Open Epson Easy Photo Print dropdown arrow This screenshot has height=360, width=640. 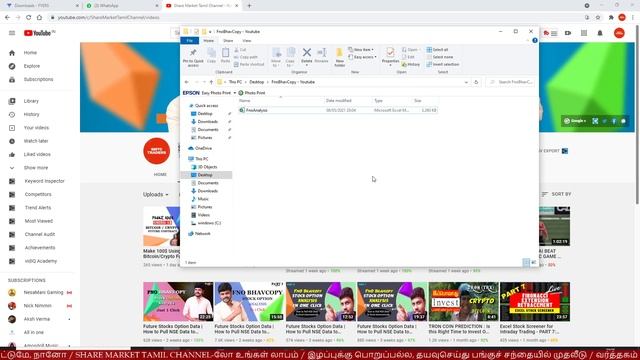point(235,93)
